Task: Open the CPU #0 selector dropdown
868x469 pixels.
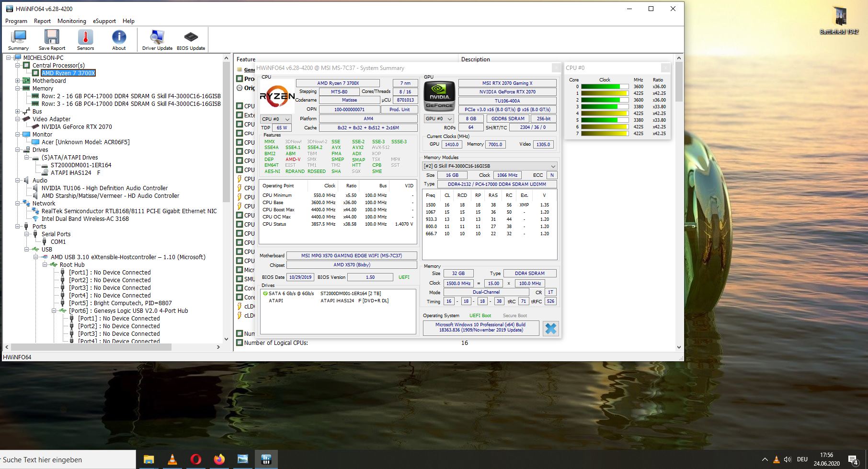Action: click(276, 119)
